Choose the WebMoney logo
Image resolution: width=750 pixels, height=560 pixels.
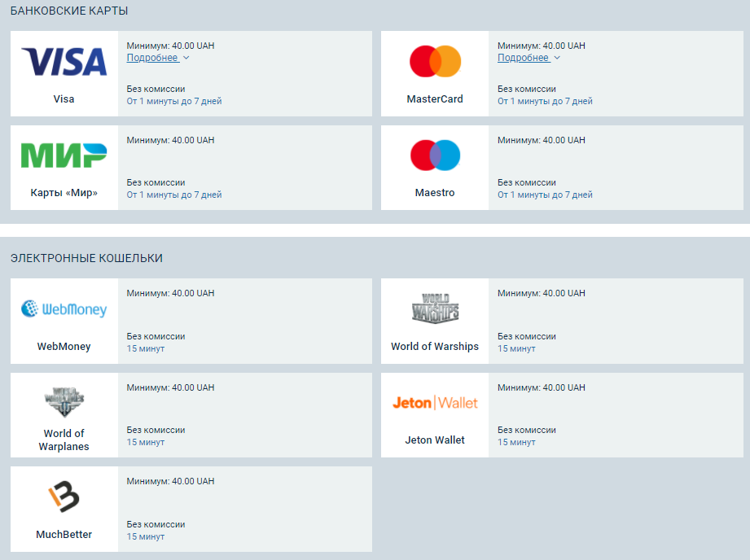(x=64, y=309)
